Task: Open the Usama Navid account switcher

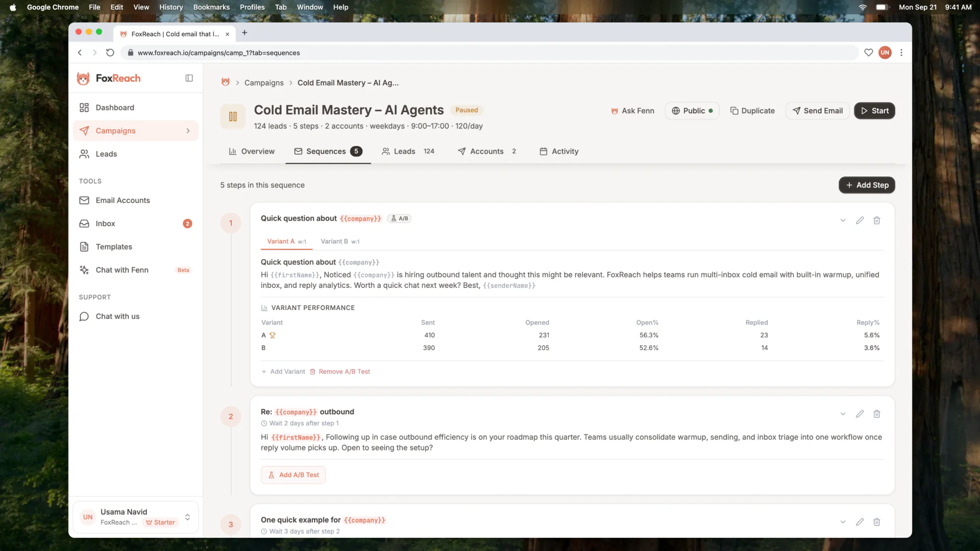Action: click(x=136, y=517)
